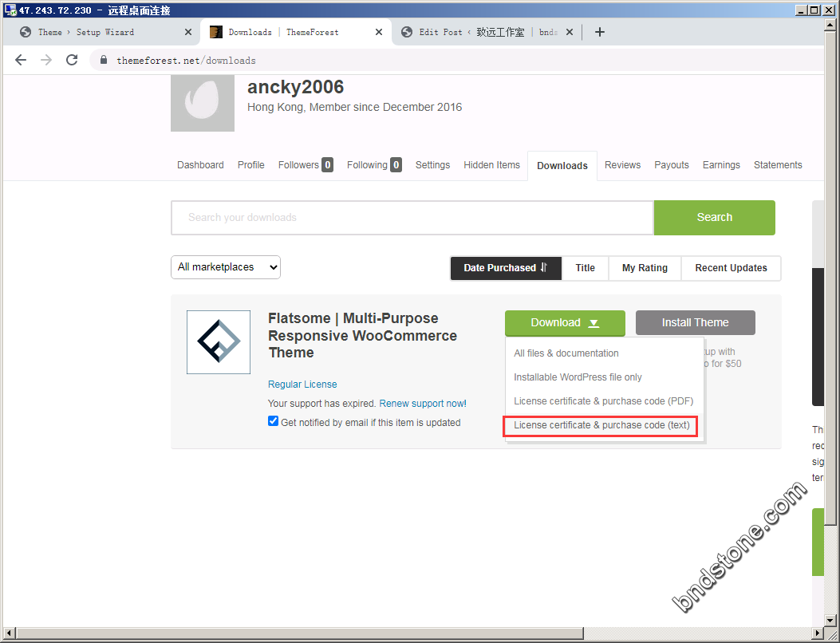This screenshot has width=840, height=643.
Task: Open a new browser tab
Action: (599, 32)
